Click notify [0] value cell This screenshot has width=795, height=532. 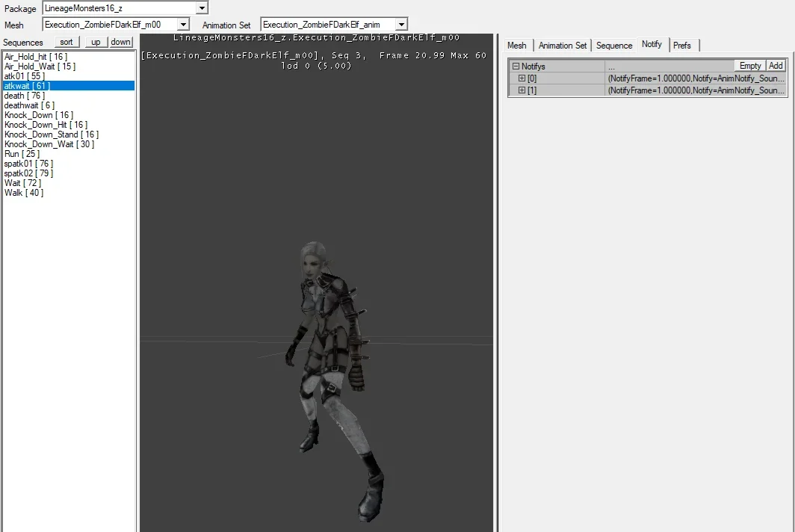696,78
